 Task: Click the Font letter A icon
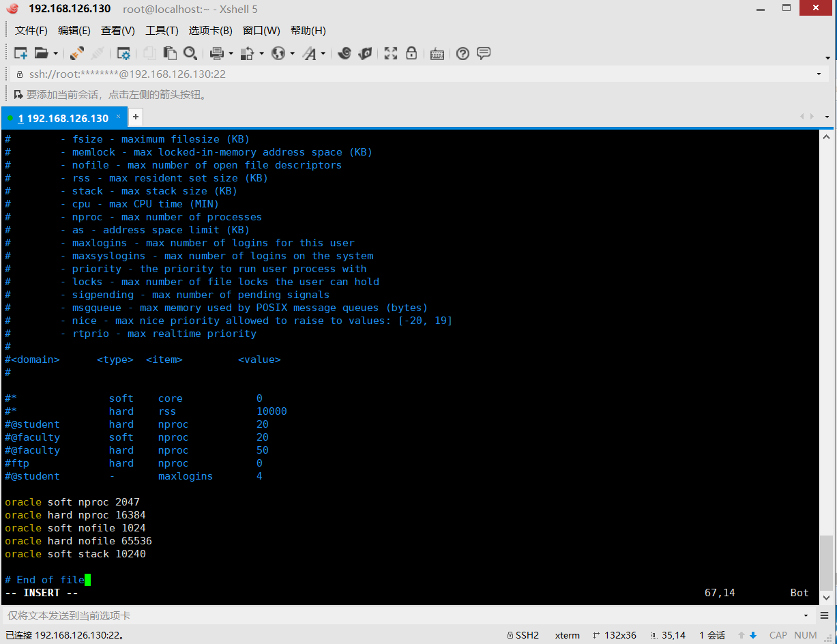[x=309, y=53]
